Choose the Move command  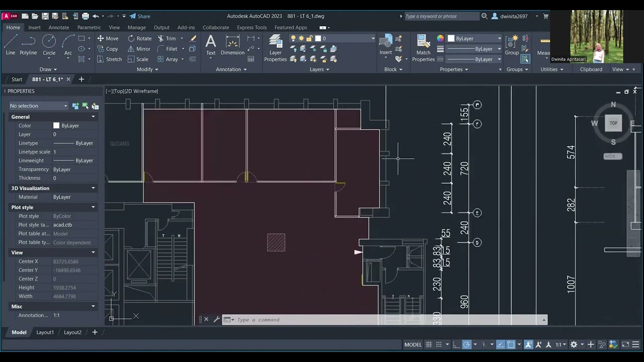(108, 38)
